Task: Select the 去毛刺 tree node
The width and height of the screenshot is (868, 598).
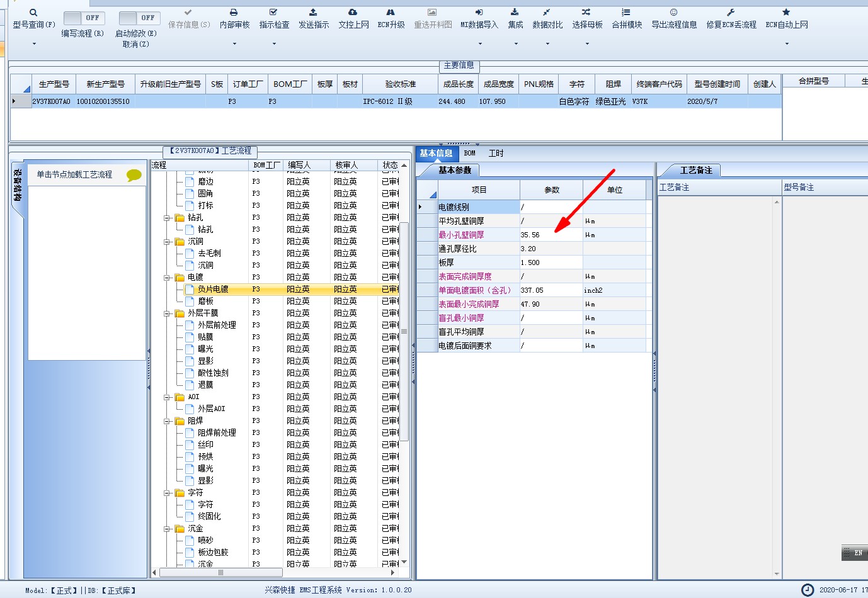Action: pos(209,254)
